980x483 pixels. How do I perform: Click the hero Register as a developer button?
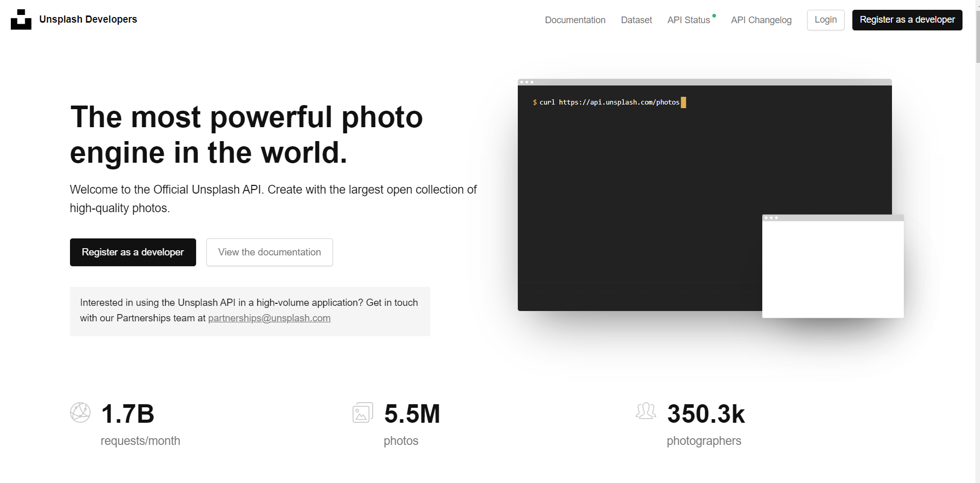coord(133,252)
